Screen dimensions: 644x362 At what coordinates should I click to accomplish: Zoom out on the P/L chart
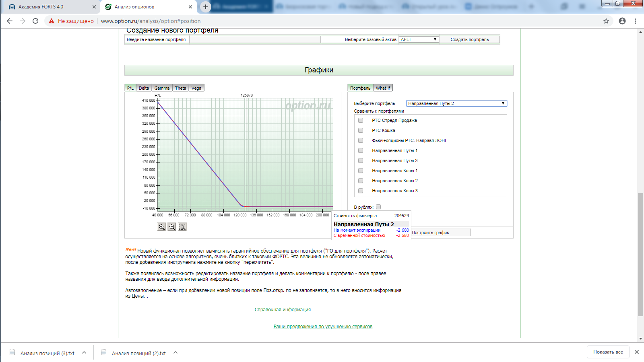172,227
